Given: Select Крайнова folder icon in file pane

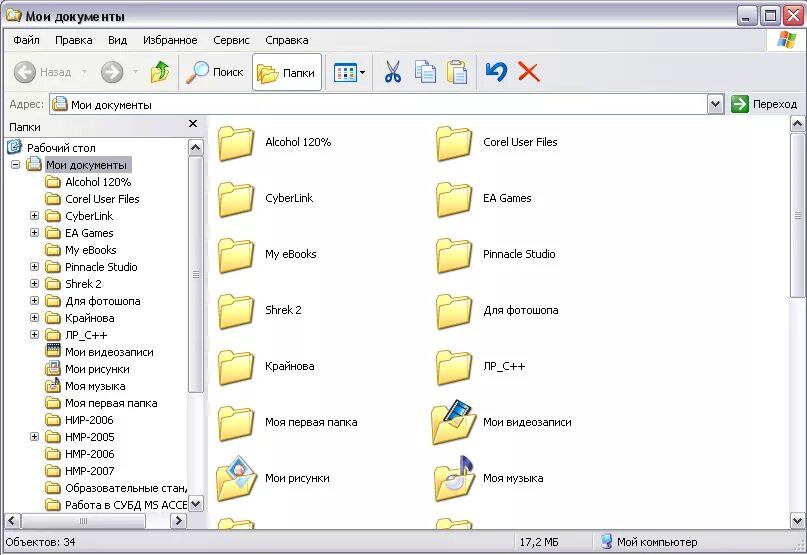Looking at the screenshot, I should coord(236,368).
